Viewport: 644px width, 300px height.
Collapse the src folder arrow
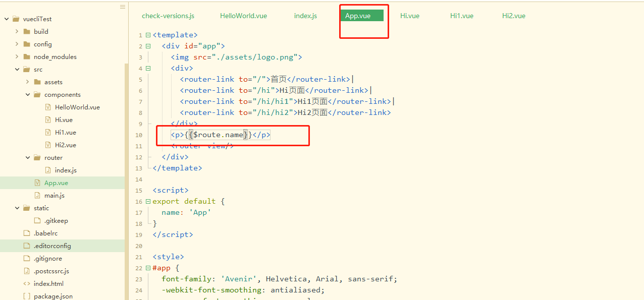[x=17, y=70]
